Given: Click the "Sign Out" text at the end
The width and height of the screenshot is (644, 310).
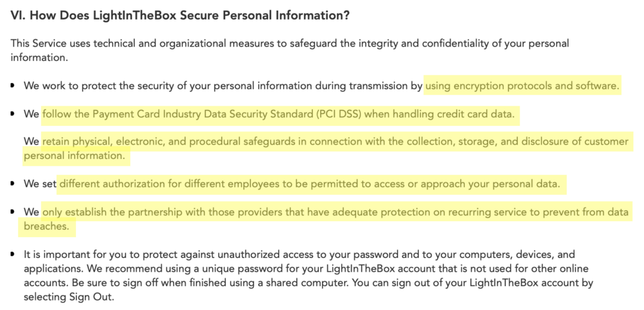Looking at the screenshot, I should pos(91,296).
